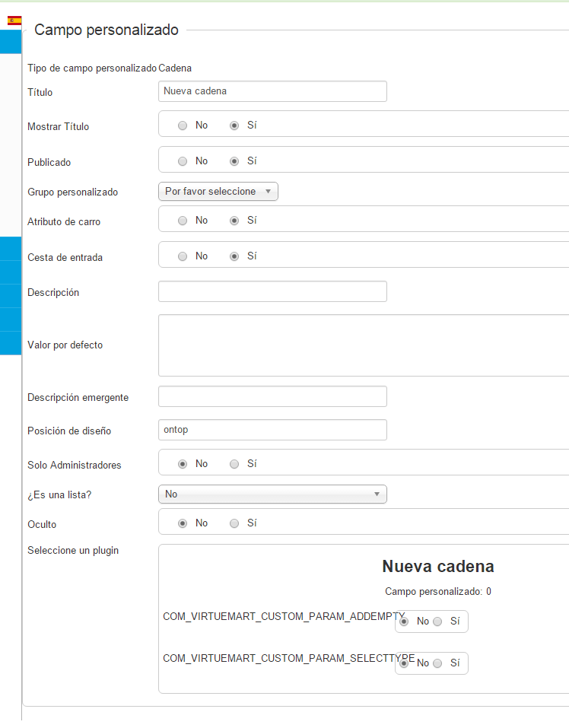Set Oculto to No

183,523
